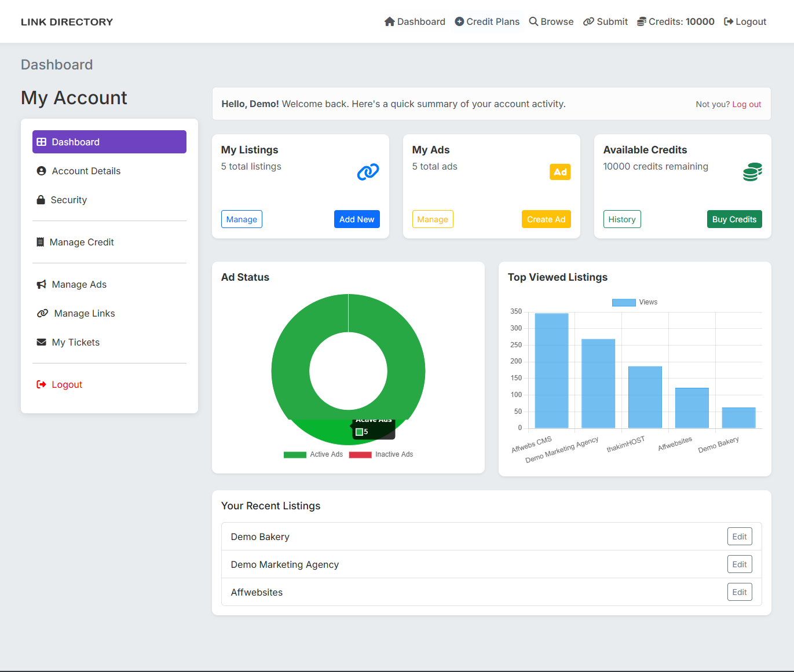The image size is (794, 672).
Task: Click the magnifier icon next to Browse
Action: [x=533, y=21]
